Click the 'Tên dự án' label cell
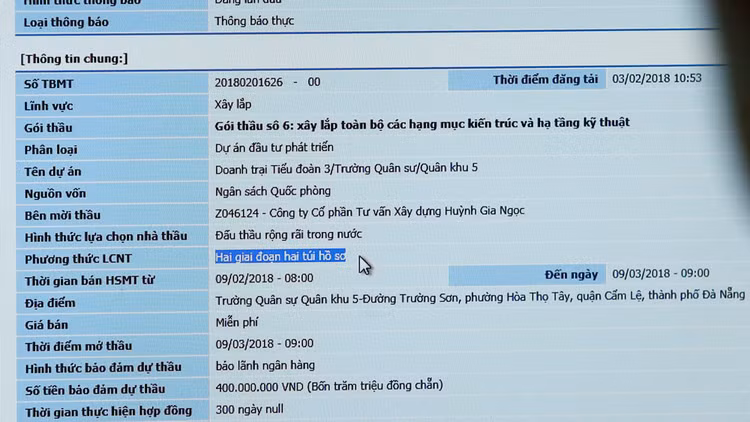The height and width of the screenshot is (422, 750). [x=111, y=171]
